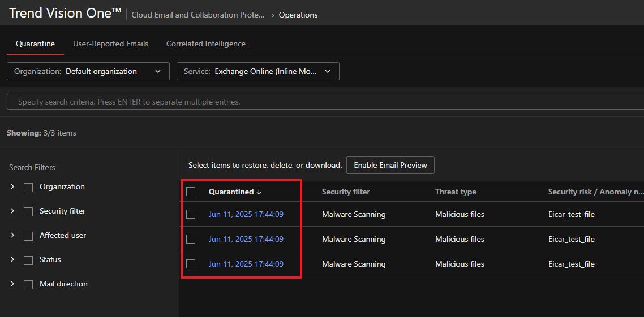Screen dimensions: 644x317
Task: Tick the third quarantined email row checkbox
Action: pyautogui.click(x=191, y=264)
